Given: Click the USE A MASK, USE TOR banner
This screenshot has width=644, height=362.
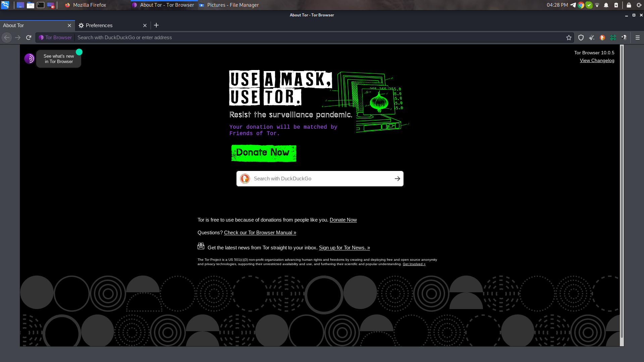Looking at the screenshot, I should pyautogui.click(x=280, y=88).
